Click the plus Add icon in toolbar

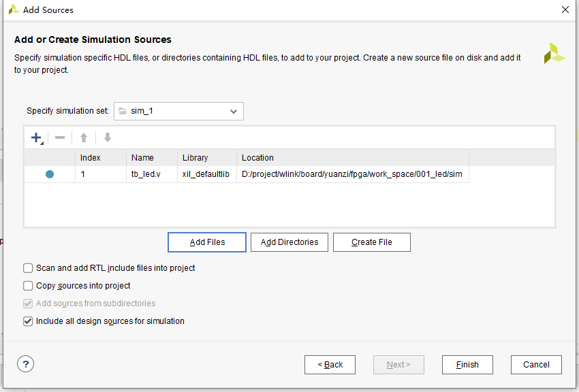pyautogui.click(x=37, y=137)
